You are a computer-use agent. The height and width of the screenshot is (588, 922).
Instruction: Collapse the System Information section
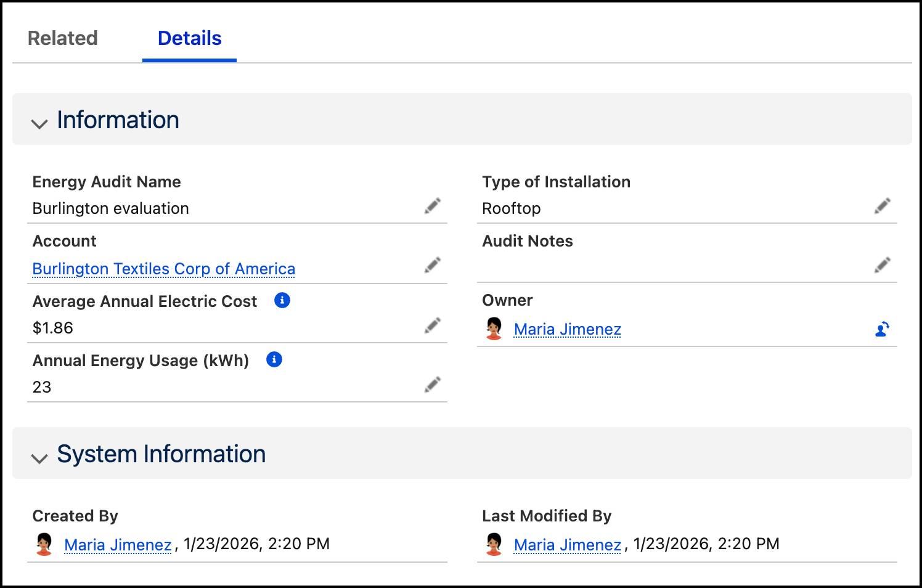(x=39, y=459)
